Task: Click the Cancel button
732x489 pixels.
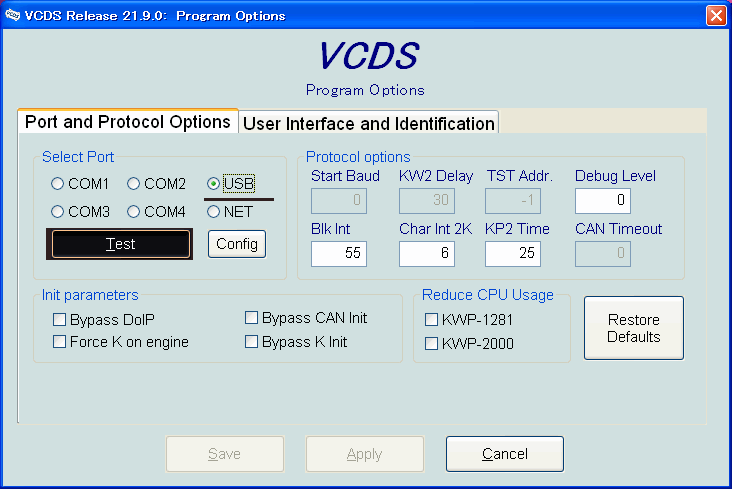Action: pyautogui.click(x=505, y=454)
